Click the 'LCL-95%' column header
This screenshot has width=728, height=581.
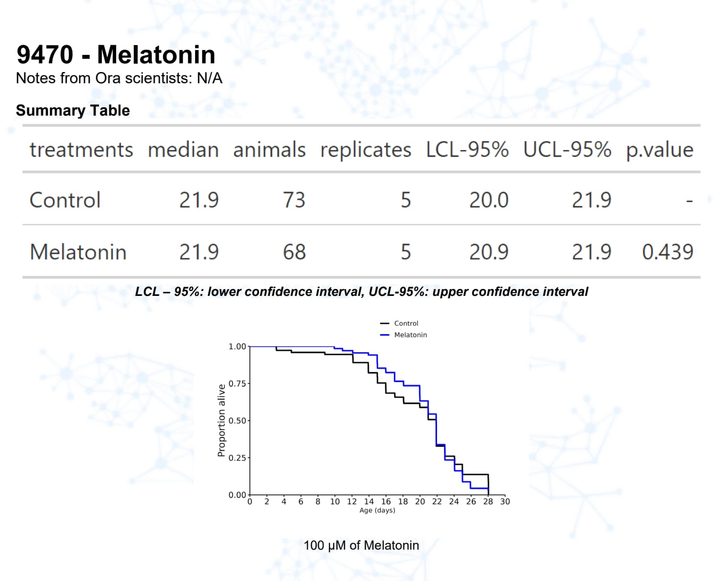(467, 150)
